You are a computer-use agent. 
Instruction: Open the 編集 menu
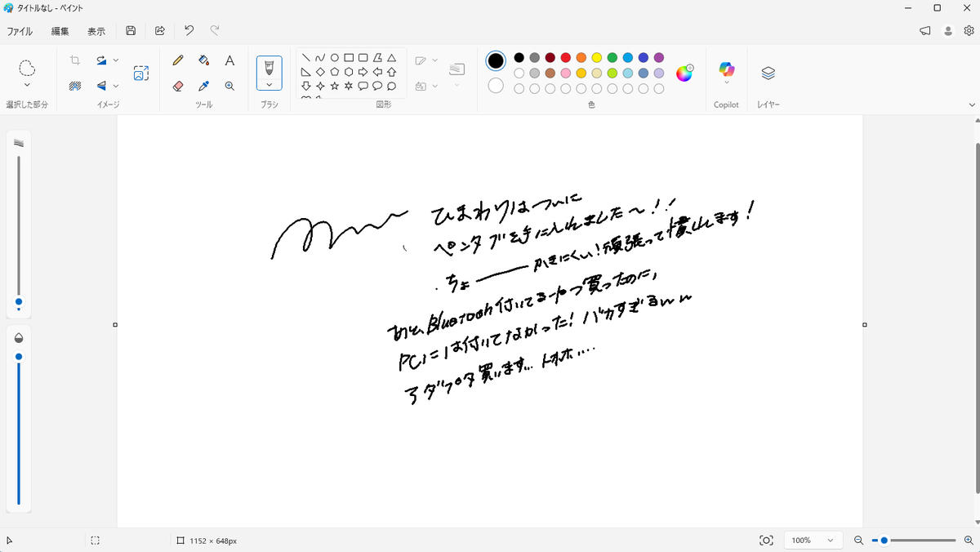pos(60,31)
